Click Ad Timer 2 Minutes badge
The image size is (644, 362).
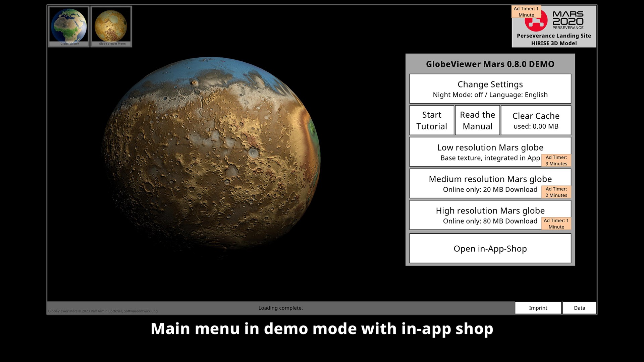click(556, 192)
